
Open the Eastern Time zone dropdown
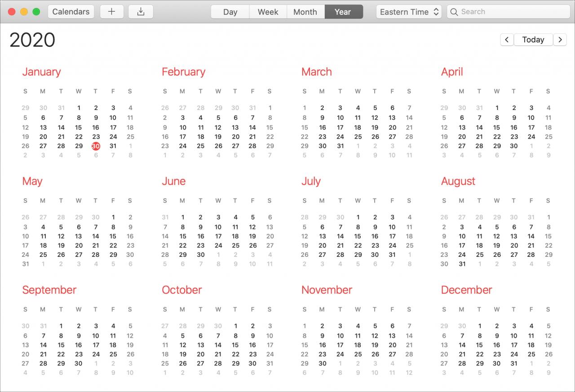409,12
